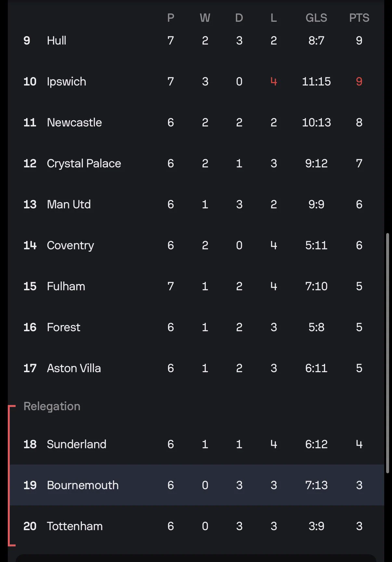Click the Relegation section label
The image size is (392, 562).
point(52,406)
